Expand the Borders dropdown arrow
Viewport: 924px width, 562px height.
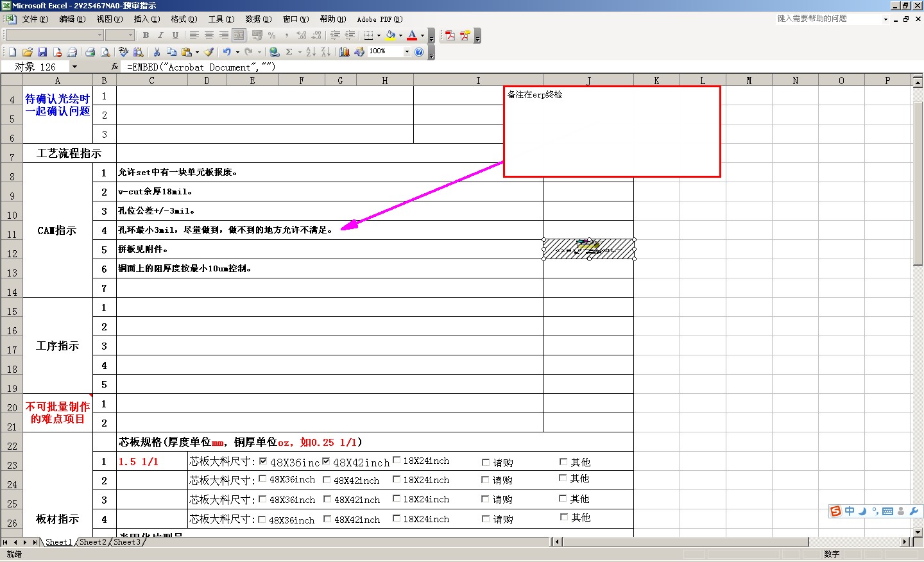(x=379, y=35)
